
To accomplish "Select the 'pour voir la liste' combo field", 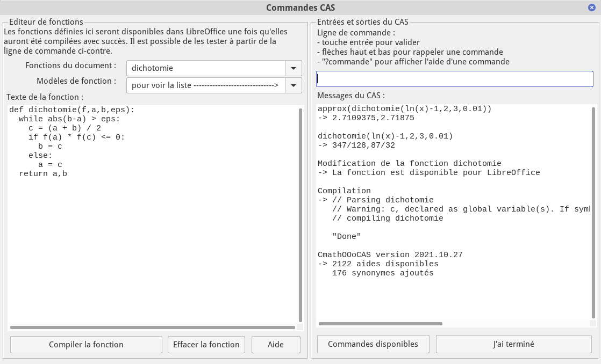I will (x=205, y=85).
